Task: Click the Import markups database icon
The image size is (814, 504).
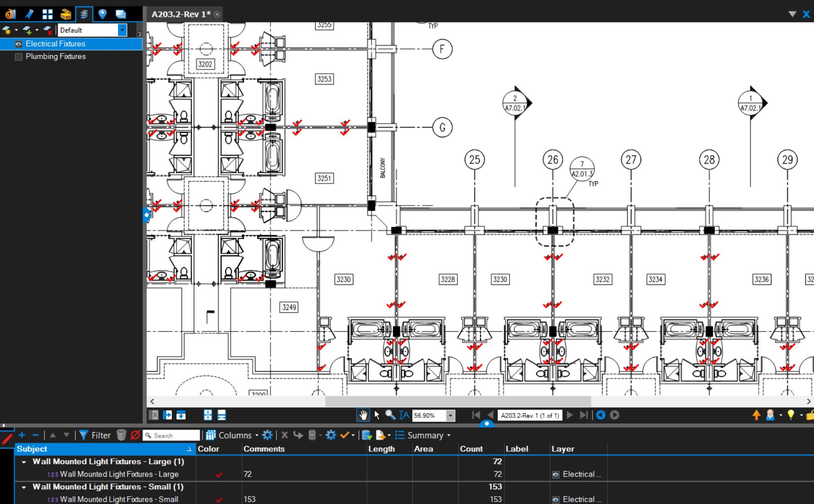Action: (367, 435)
